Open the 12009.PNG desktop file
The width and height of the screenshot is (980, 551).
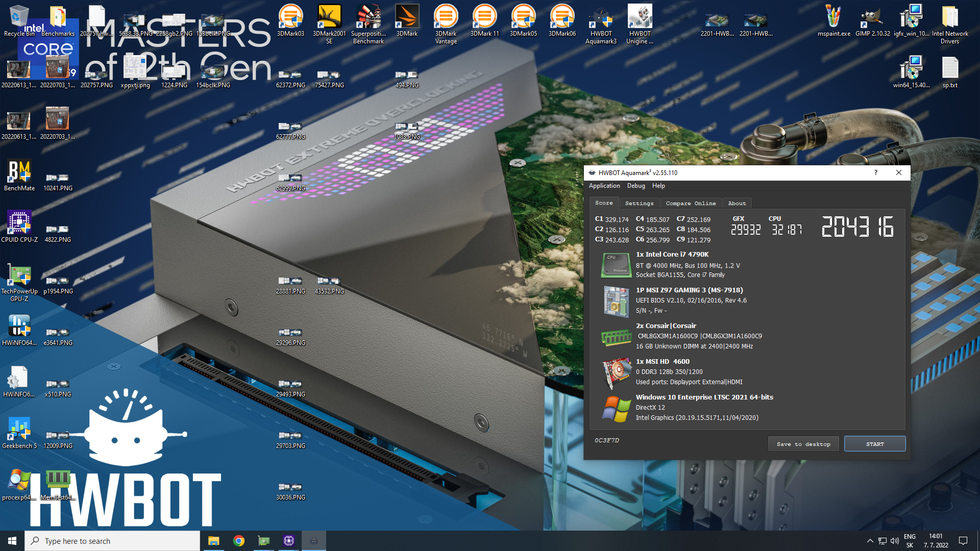tap(58, 439)
